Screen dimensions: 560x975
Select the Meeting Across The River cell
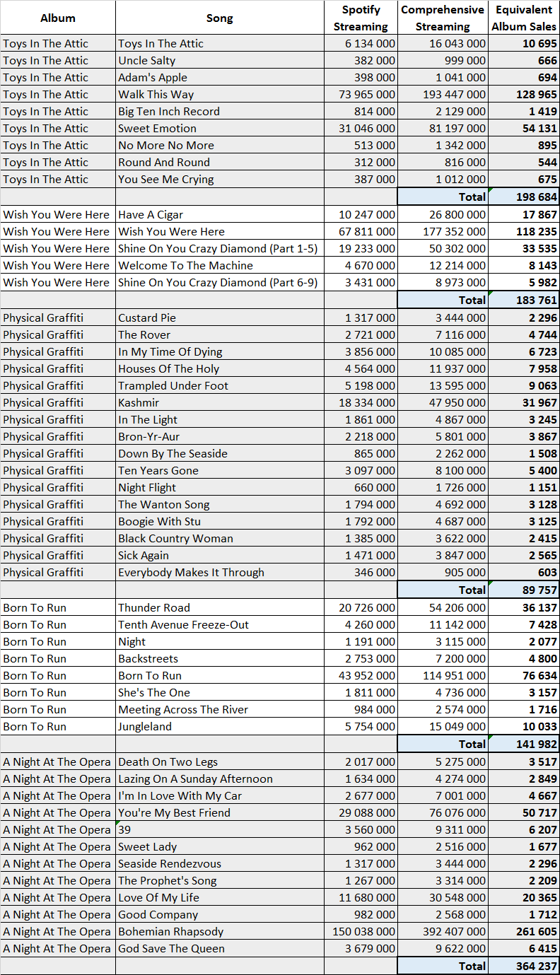click(219, 709)
